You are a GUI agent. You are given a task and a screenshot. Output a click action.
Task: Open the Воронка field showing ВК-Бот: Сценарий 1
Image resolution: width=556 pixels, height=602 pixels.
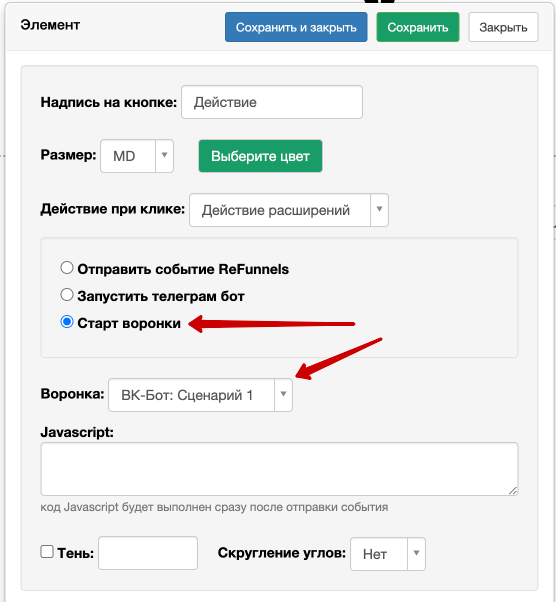point(200,395)
